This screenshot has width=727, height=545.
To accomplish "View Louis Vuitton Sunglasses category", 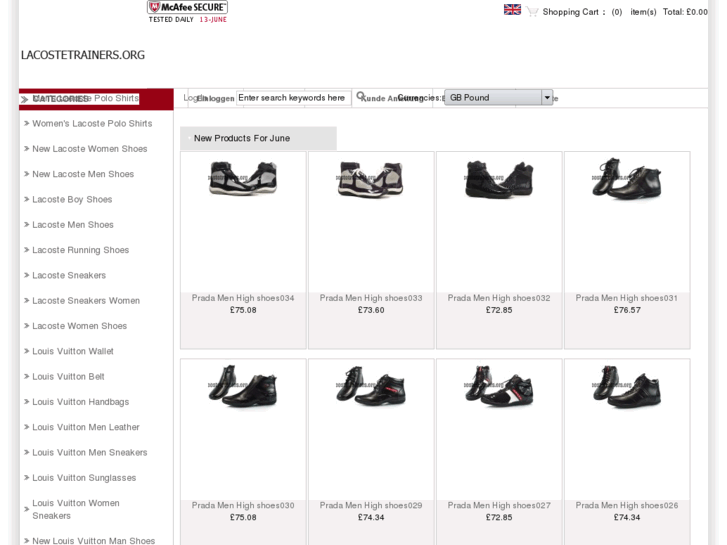I will [x=84, y=478].
